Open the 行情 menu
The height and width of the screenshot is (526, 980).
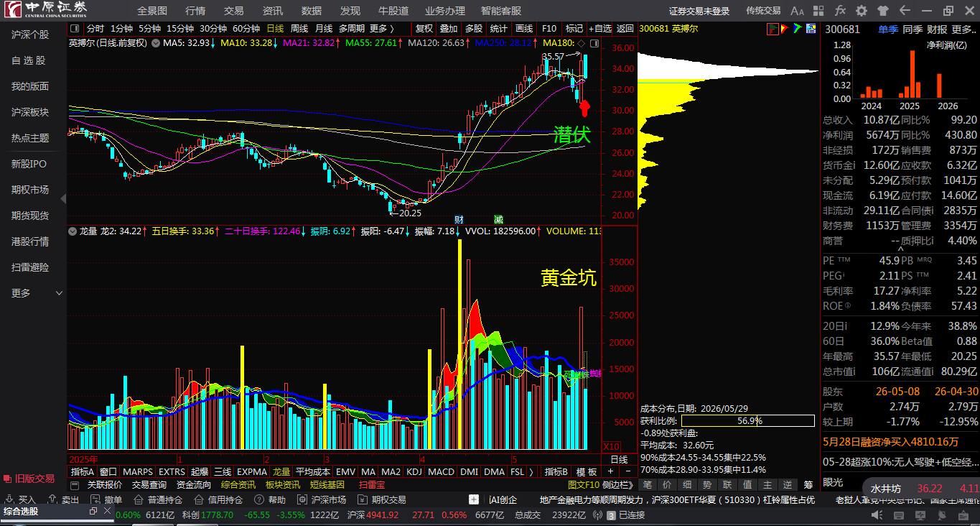[195, 11]
